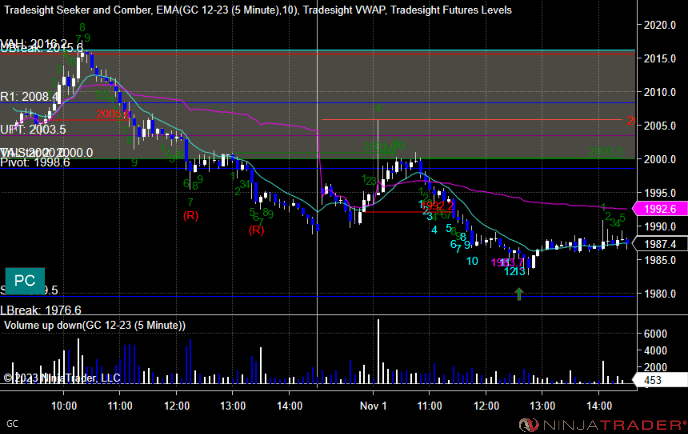Click the 1995.0 price axis label
Image resolution: width=688 pixels, height=434 pixels.
click(659, 193)
